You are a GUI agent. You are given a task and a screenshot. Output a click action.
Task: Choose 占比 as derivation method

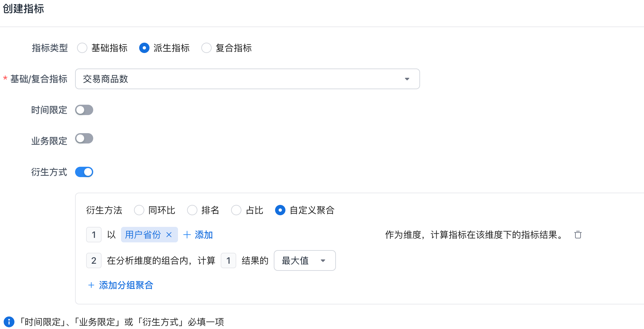pyautogui.click(x=236, y=210)
